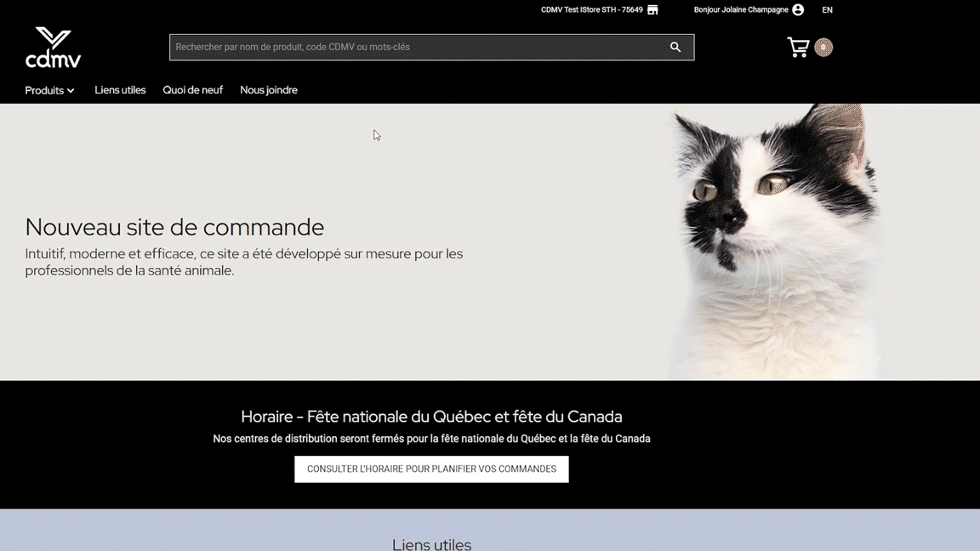Click the Horaire – Fête nationale heading
Image resolution: width=980 pixels, height=551 pixels.
tap(431, 417)
